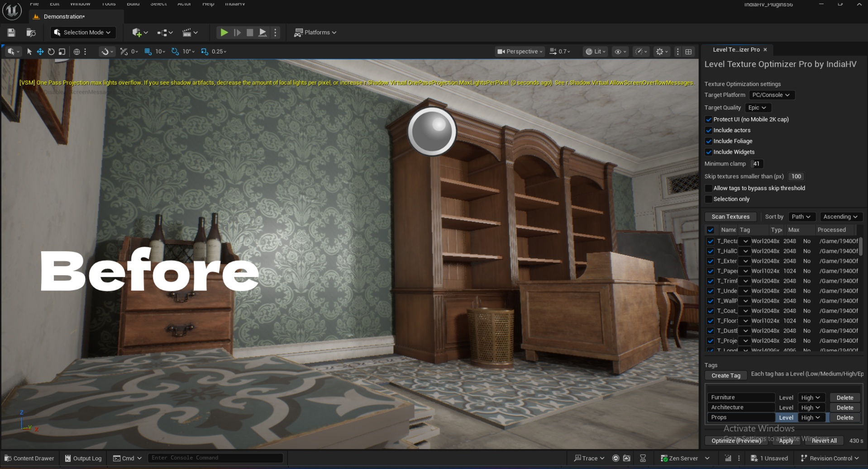The height and width of the screenshot is (469, 868).
Task: Open the Platforms dropdown
Action: [x=315, y=33]
